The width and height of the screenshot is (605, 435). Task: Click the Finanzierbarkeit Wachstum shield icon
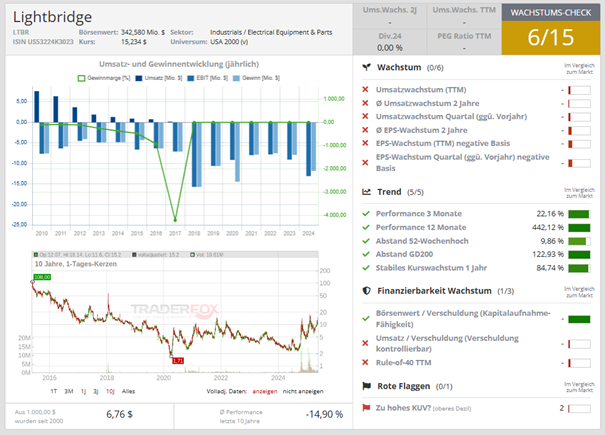pos(367,291)
